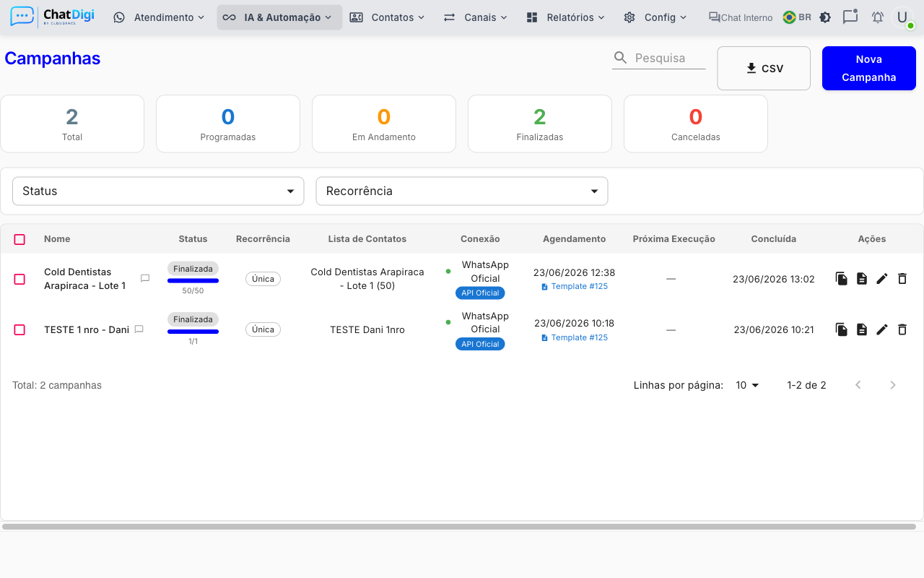Open Template #125 link for 12:38 campaign
The image size is (924, 578).
[x=575, y=286]
